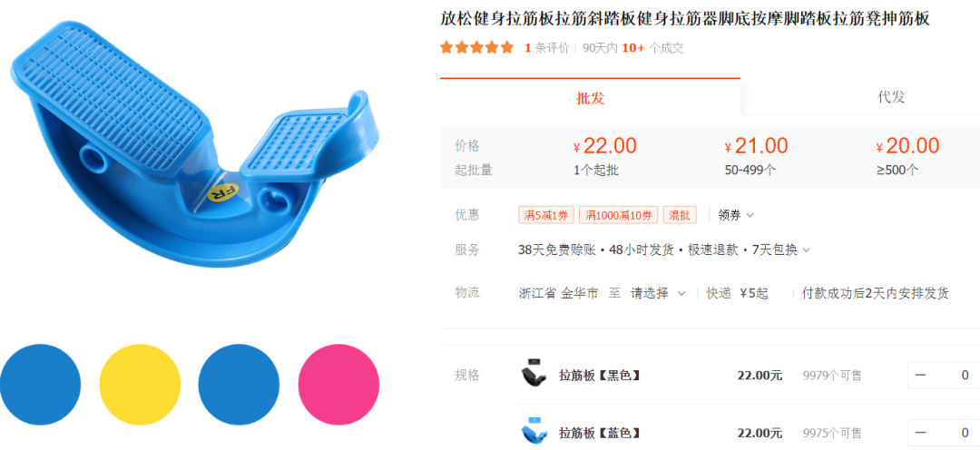Viewport: 980px width, 450px height.
Task: Choose the pink color swatch
Action: 338,385
